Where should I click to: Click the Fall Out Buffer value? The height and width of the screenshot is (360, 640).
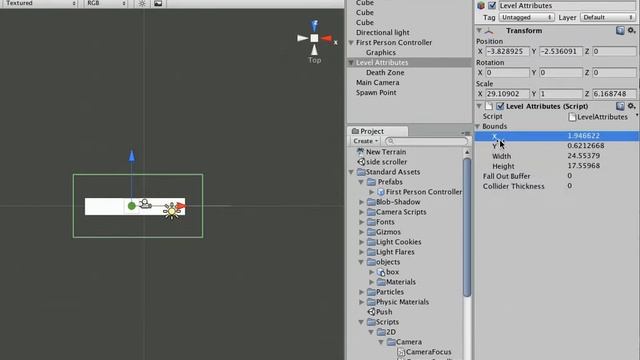click(569, 176)
